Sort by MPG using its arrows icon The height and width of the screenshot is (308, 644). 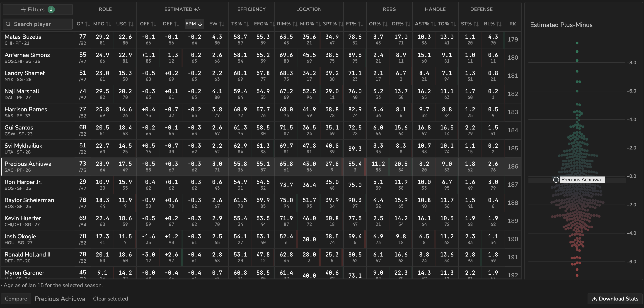click(x=109, y=24)
